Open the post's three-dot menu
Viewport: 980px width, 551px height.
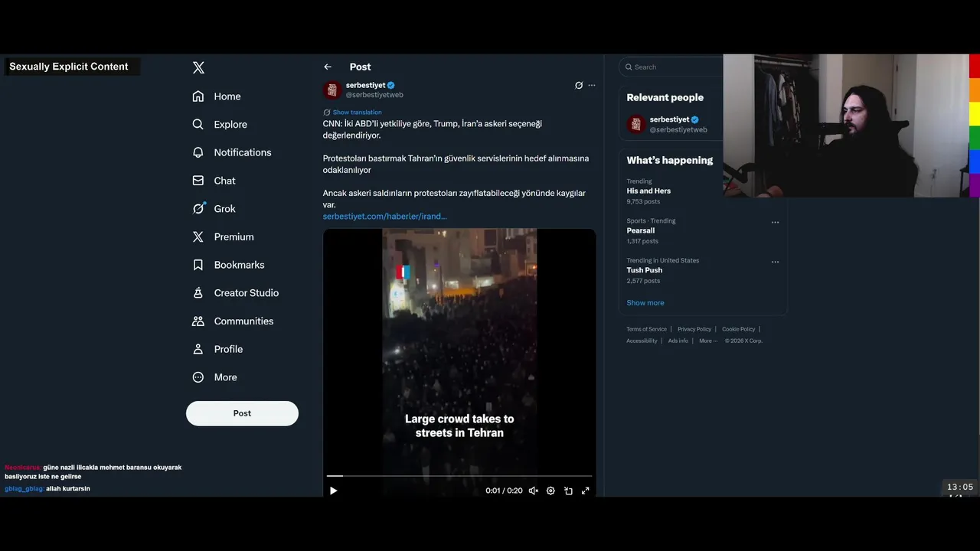tap(591, 85)
